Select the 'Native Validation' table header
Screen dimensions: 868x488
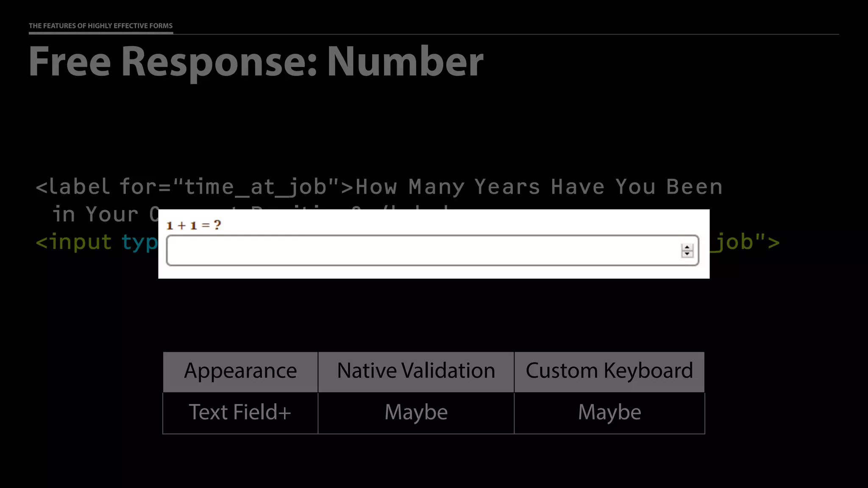tap(416, 372)
